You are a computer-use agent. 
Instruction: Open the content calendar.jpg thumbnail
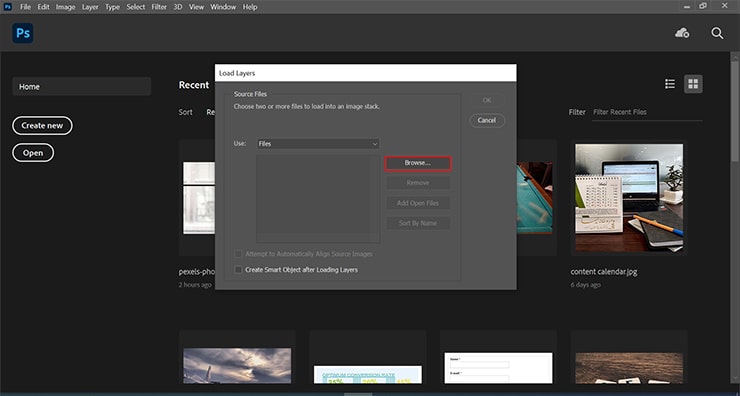click(x=629, y=196)
